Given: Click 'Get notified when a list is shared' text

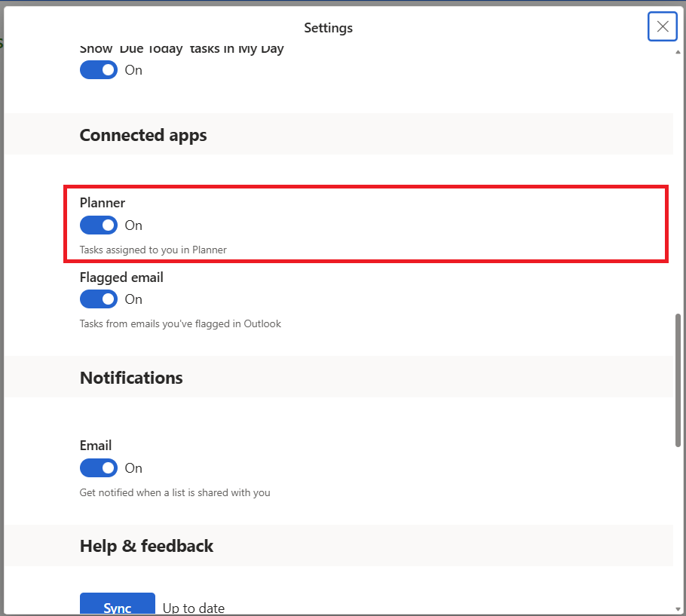Looking at the screenshot, I should point(175,492).
